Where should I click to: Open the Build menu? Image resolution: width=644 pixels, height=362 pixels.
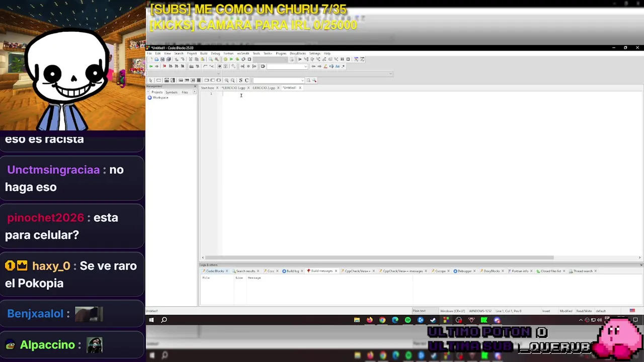click(x=204, y=53)
